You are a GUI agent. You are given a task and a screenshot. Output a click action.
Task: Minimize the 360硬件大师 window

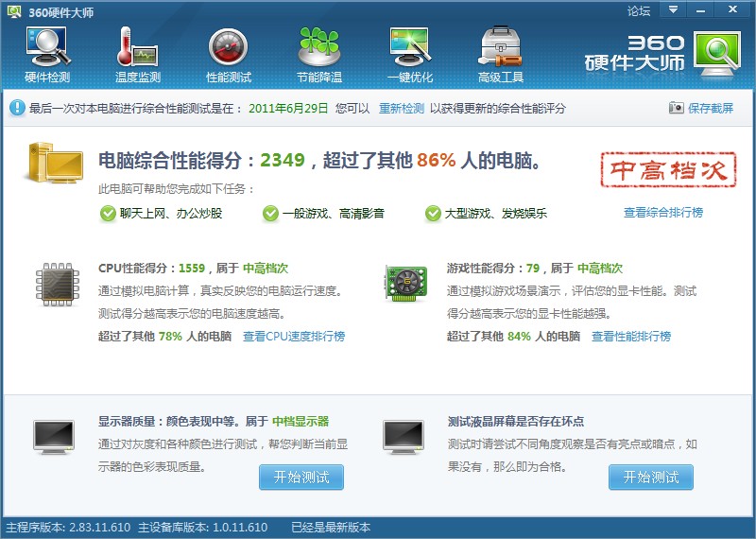click(700, 9)
